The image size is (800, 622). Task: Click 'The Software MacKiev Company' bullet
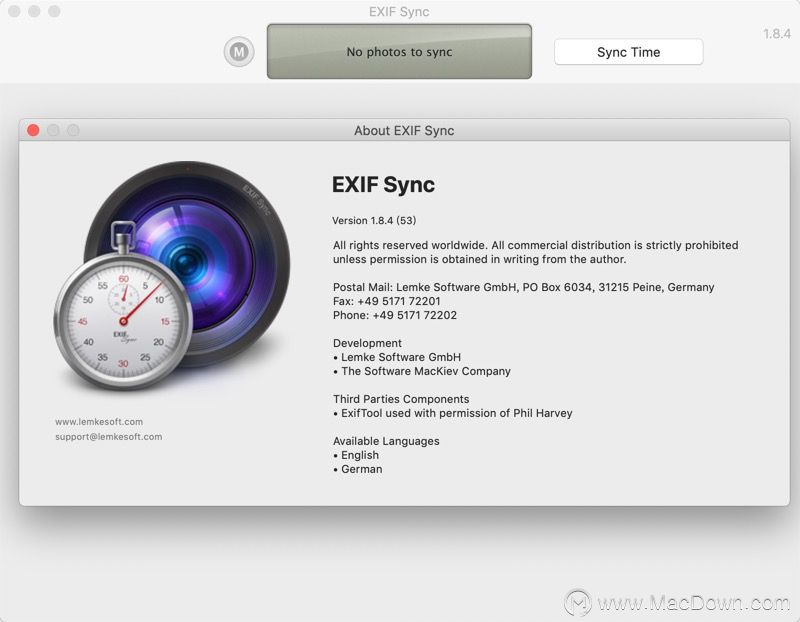click(x=422, y=371)
